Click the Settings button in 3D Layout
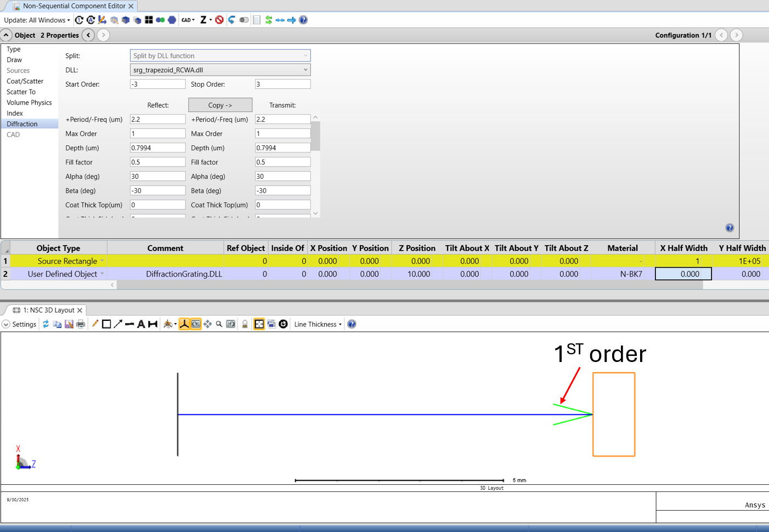Viewport: 769px width, 532px height. point(20,324)
